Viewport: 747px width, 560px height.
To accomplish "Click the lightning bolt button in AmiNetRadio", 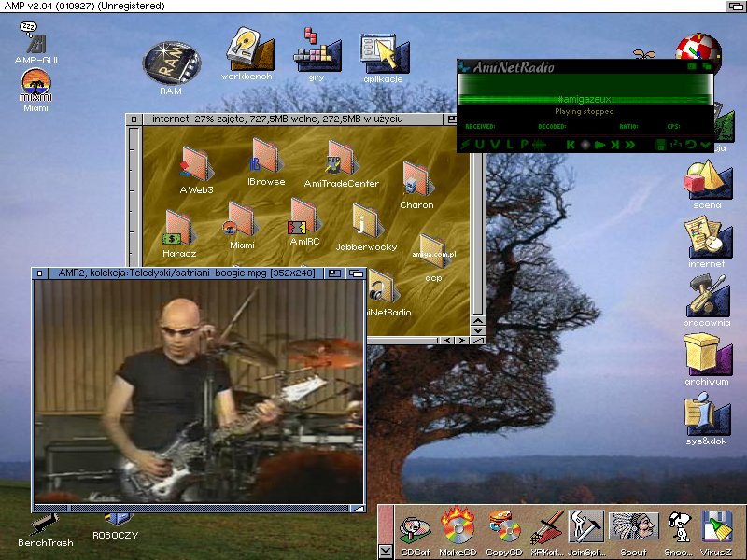I will 464,145.
